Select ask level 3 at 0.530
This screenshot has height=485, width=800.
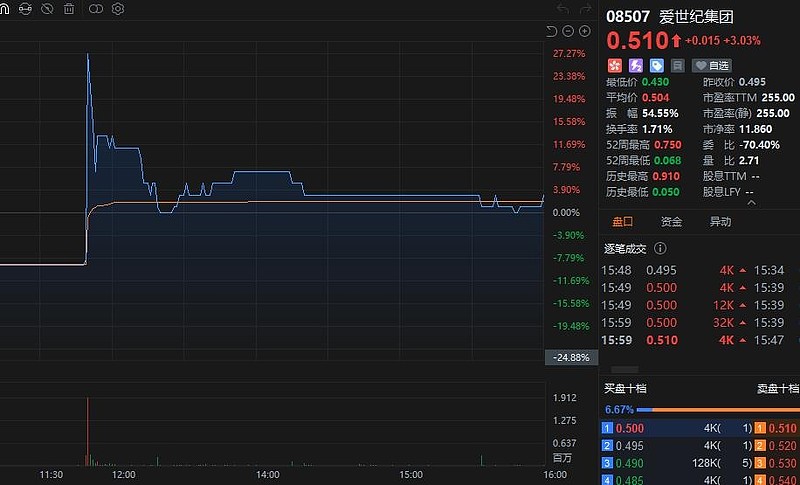click(x=777, y=463)
